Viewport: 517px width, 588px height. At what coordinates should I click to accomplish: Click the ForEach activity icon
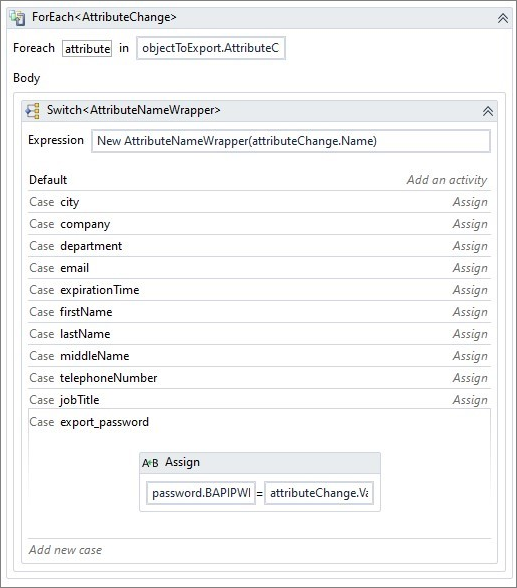17,18
